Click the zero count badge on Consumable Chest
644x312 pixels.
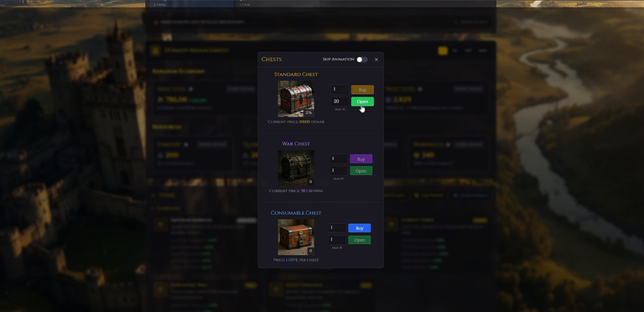[310, 251]
